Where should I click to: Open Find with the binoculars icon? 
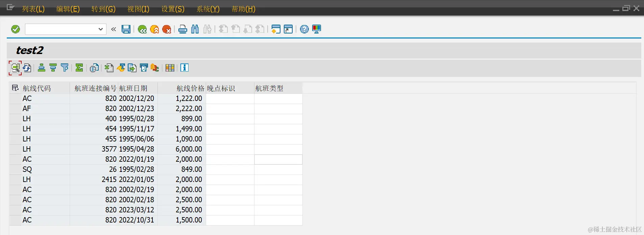coord(195,29)
